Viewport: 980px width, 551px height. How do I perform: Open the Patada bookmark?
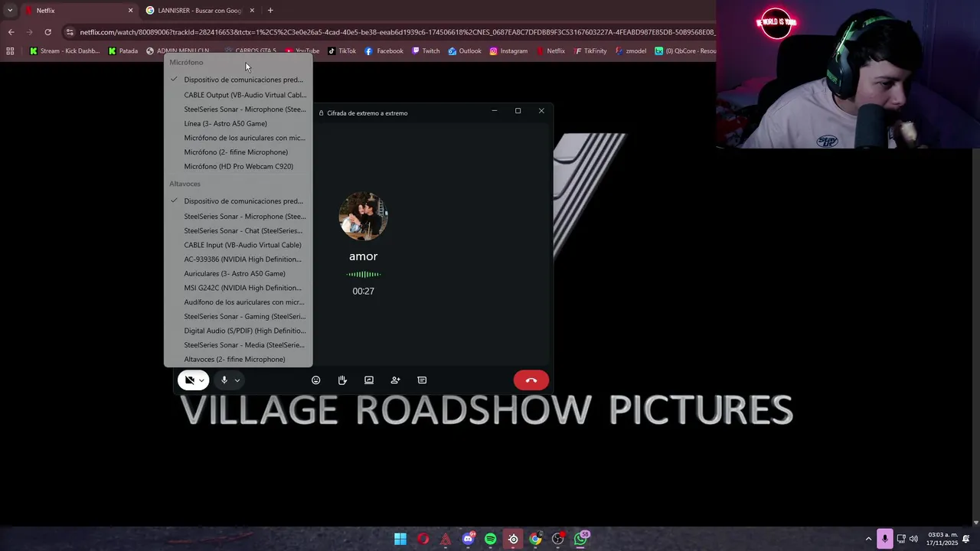[122, 51]
